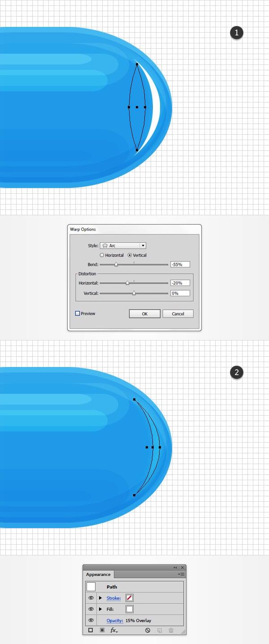The height and width of the screenshot is (644, 269).
Task: Open the Appearance panel flyout menu
Action: [x=181, y=574]
